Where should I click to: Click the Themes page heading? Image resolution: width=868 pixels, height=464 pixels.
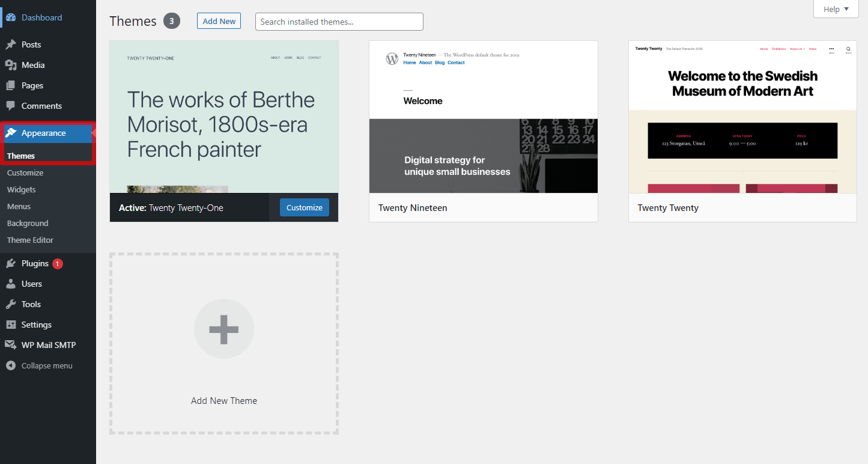point(133,21)
